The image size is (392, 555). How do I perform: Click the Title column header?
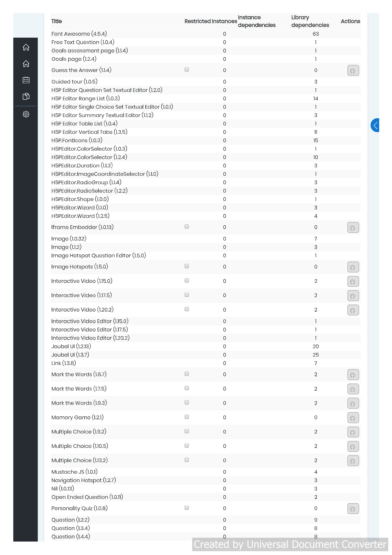point(57,21)
